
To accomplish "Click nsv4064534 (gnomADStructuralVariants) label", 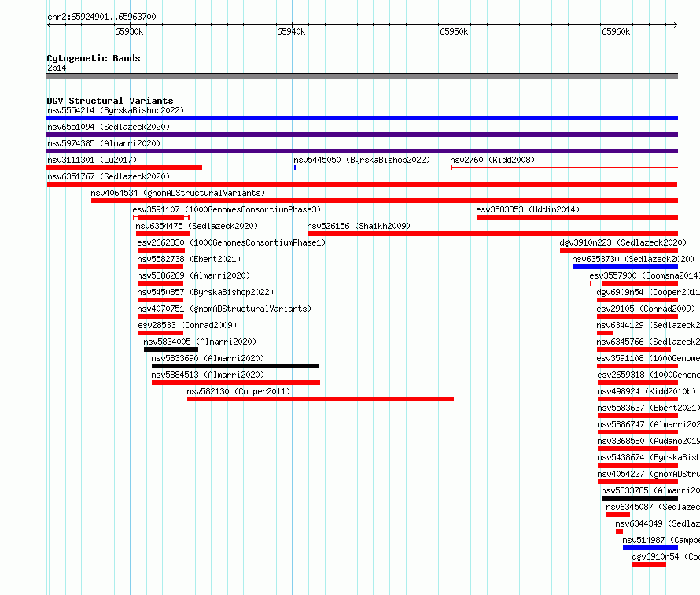I will coord(178,193).
